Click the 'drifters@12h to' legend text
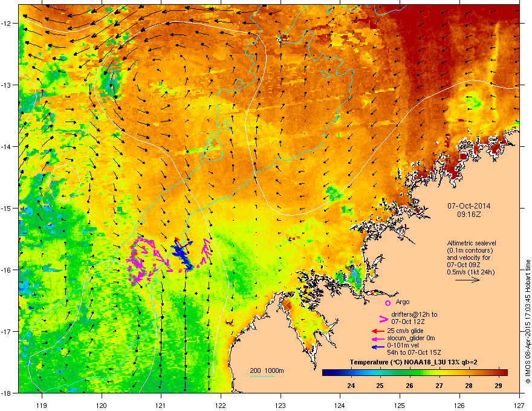This screenshot has width=532, height=411. click(414, 314)
